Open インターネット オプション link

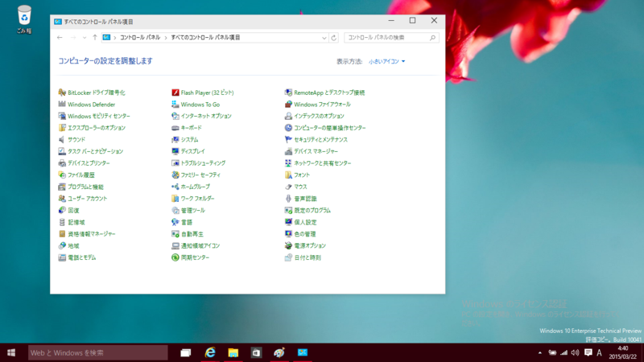(206, 116)
